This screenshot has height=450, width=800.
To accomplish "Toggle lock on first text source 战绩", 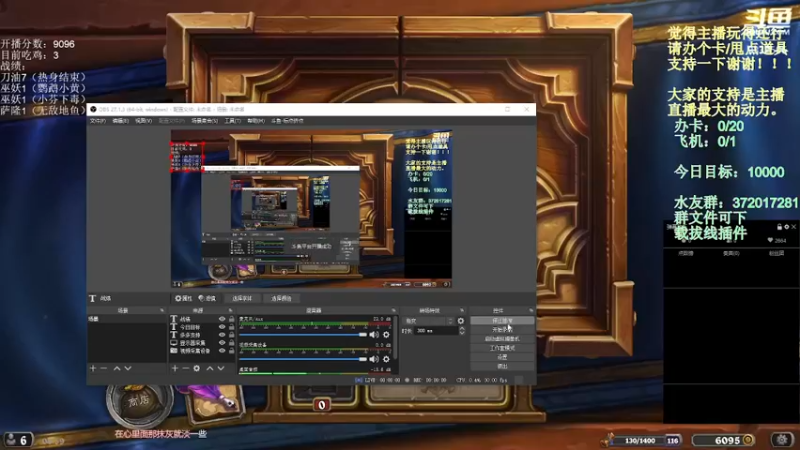I will pyautogui.click(x=232, y=319).
